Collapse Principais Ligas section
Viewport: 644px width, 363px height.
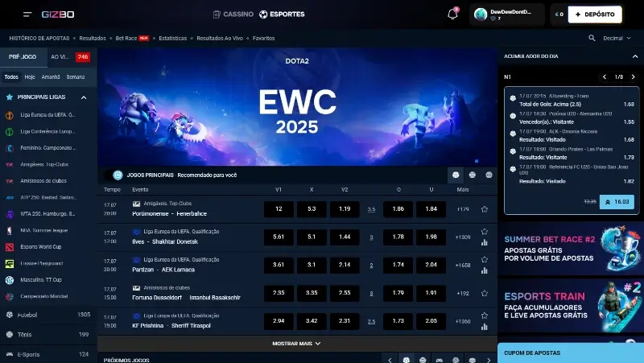84,97
